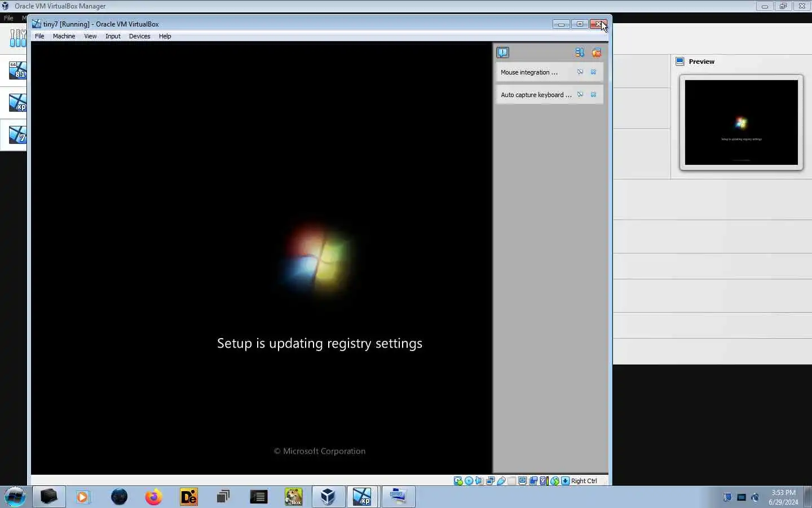Dismiss the Mouse integration notification
812x508 pixels.
click(x=593, y=72)
